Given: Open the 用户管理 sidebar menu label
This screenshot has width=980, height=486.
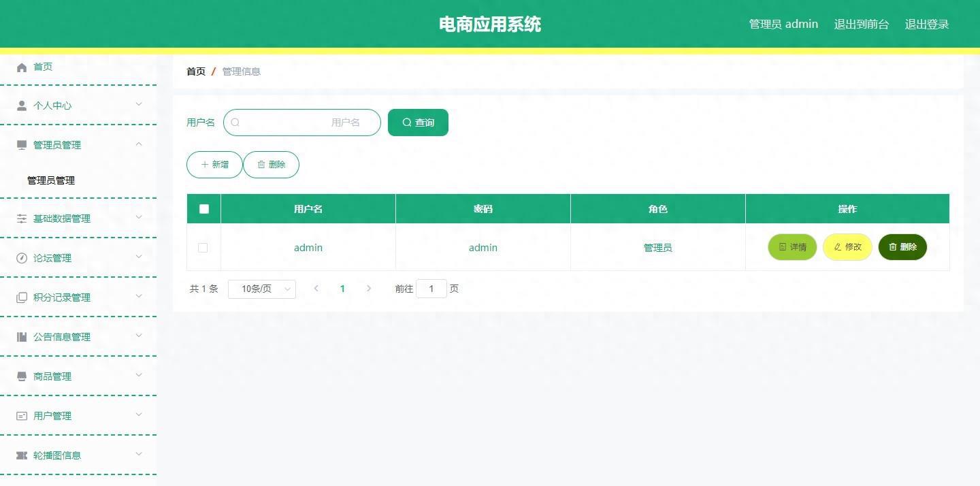Looking at the screenshot, I should [52, 416].
